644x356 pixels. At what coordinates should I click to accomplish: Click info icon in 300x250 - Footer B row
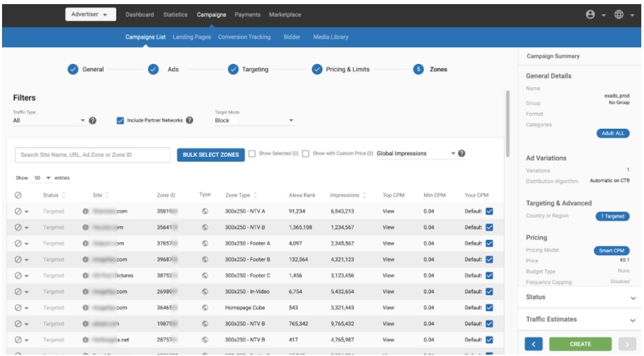pyautogui.click(x=85, y=259)
